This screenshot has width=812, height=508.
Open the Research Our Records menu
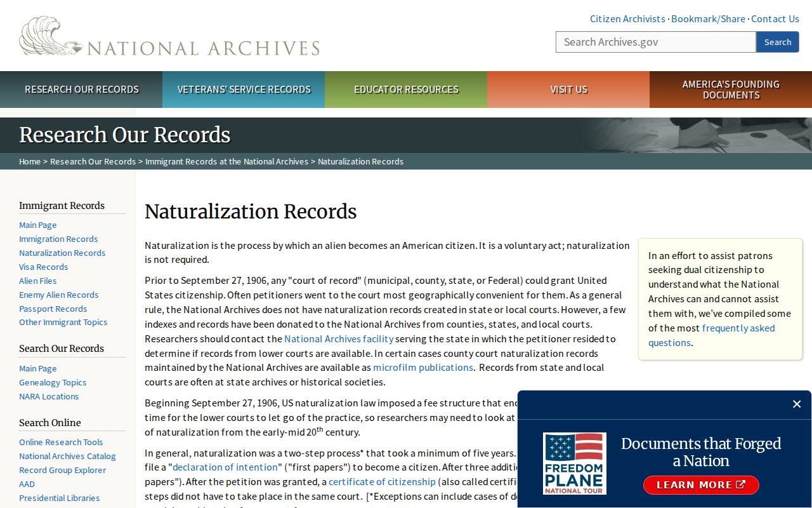[81, 90]
